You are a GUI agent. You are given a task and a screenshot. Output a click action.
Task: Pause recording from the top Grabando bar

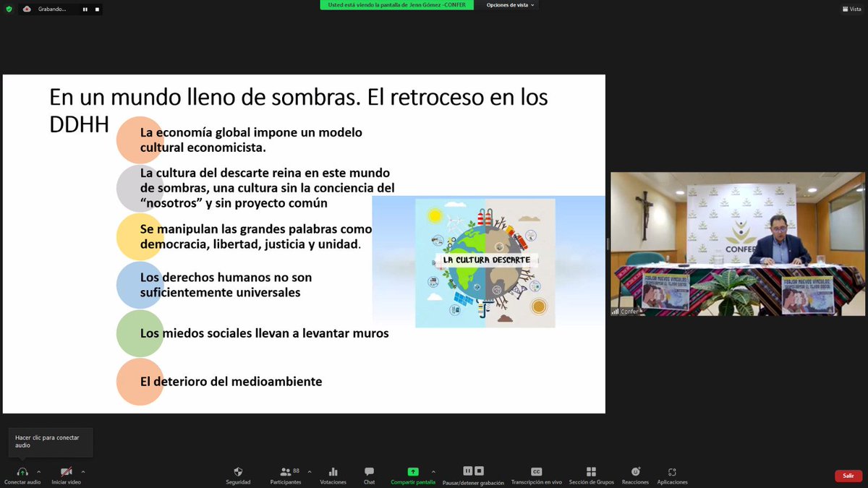coord(85,9)
